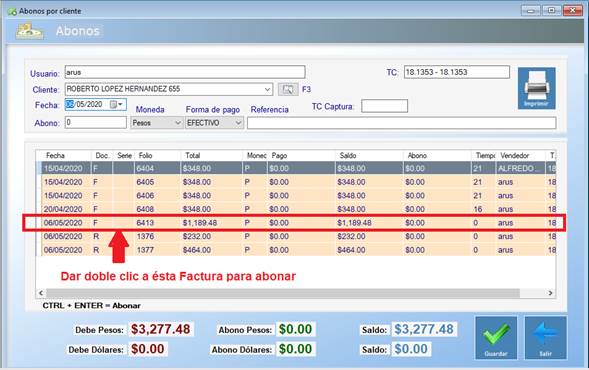Viewport: 589px width, 370px height.
Task: Click CTRL + ENTER = Abonar hint
Action: [x=91, y=306]
